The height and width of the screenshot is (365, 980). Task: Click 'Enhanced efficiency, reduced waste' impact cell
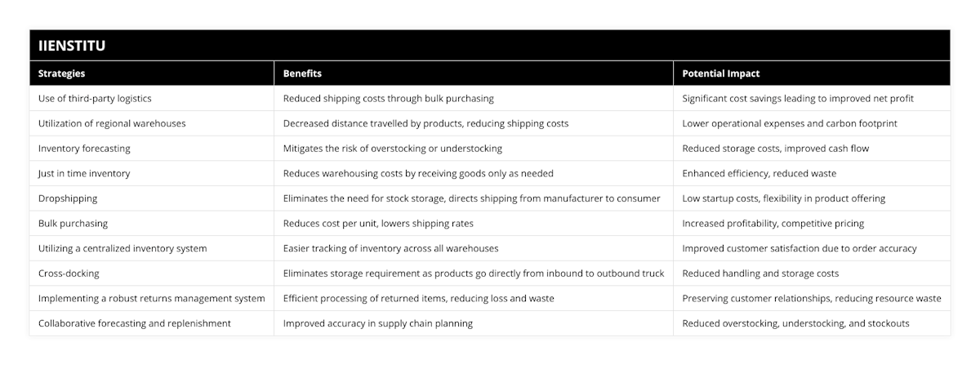point(759,173)
